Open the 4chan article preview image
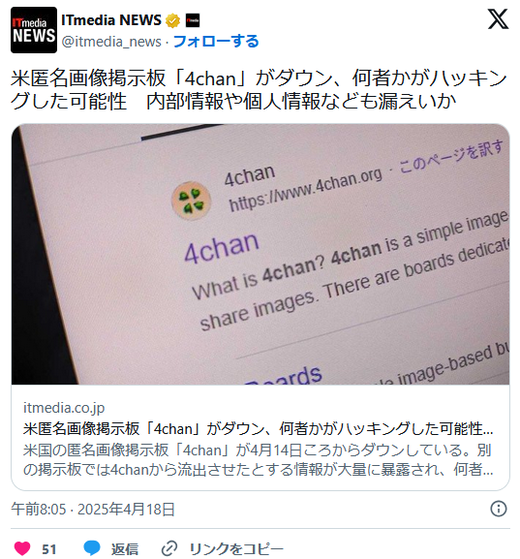Screen dimensions: 520x559 click(x=260, y=254)
